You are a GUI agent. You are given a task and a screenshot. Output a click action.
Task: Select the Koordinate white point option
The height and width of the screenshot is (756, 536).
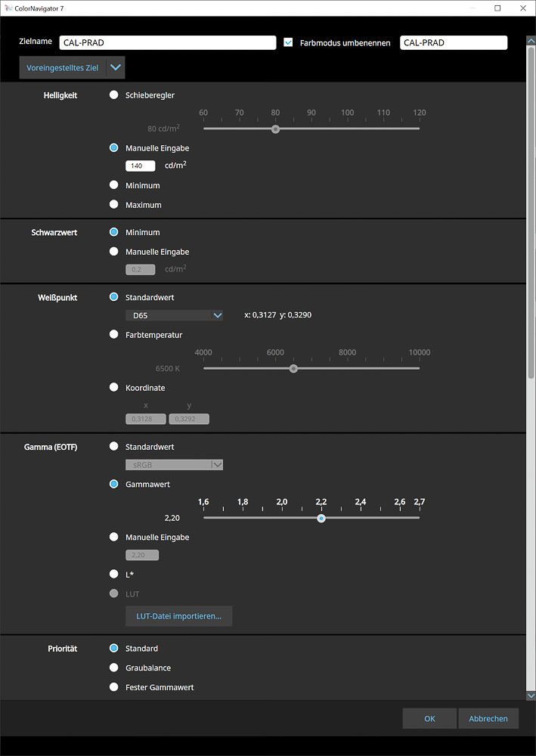[114, 388]
